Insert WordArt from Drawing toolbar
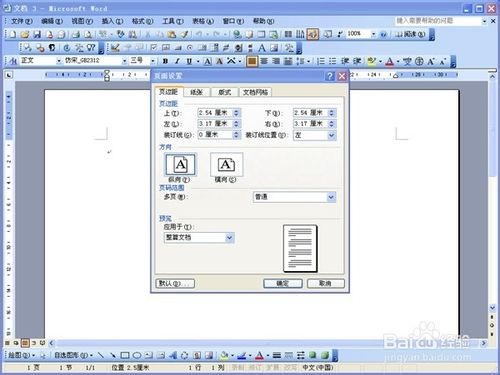 pos(173,355)
